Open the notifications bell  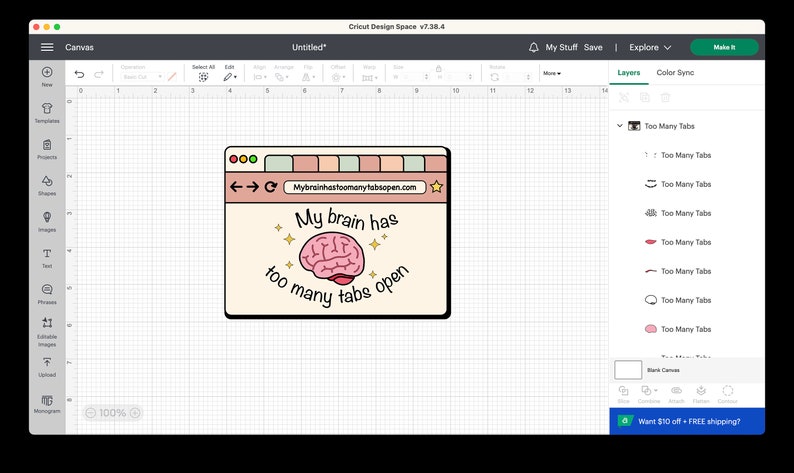coord(534,47)
